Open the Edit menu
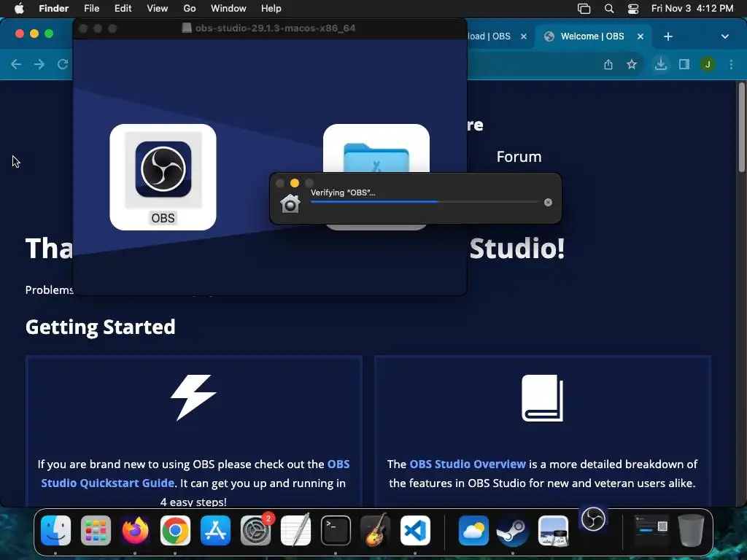The image size is (747, 560). [123, 9]
